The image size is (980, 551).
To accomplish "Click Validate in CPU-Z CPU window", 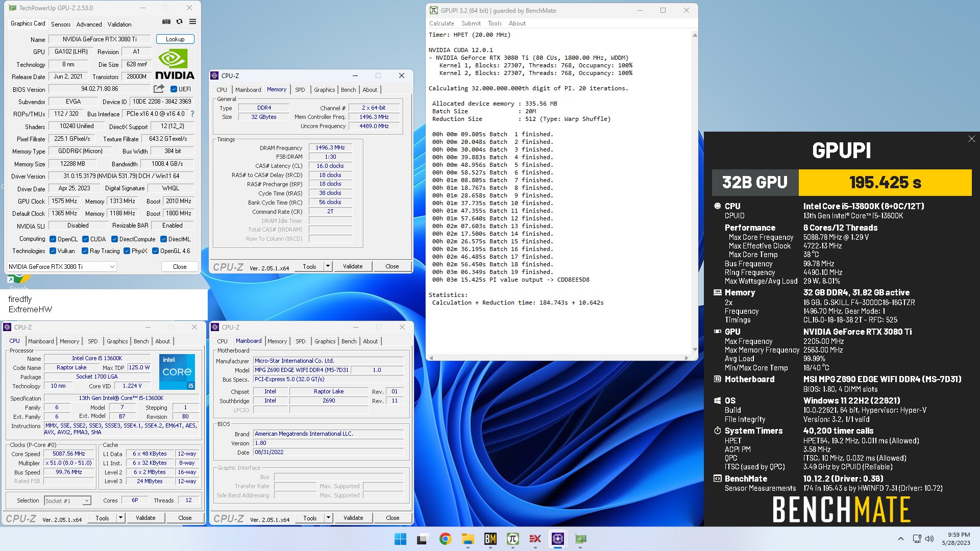I will (145, 518).
